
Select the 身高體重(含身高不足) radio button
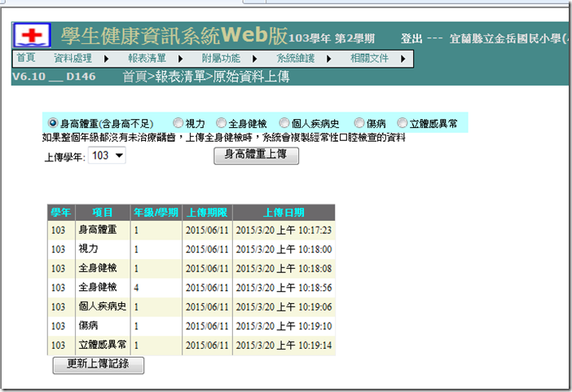pos(53,123)
